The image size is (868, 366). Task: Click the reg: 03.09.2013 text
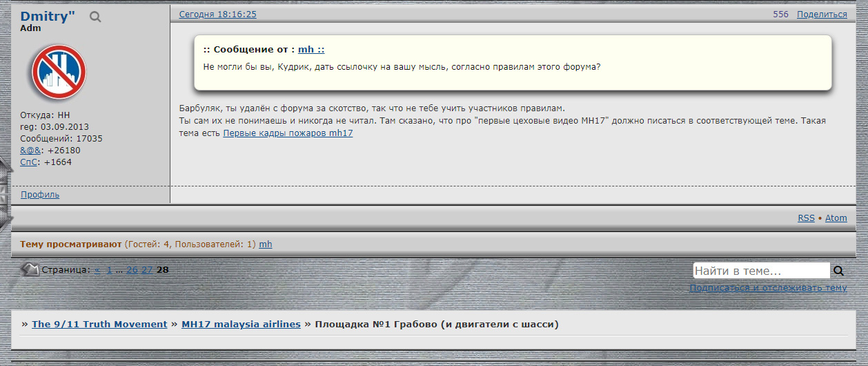click(x=55, y=126)
